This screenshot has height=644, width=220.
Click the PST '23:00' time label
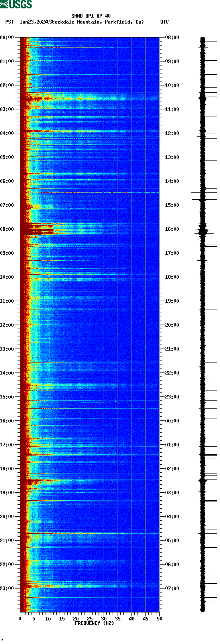pos(7,589)
